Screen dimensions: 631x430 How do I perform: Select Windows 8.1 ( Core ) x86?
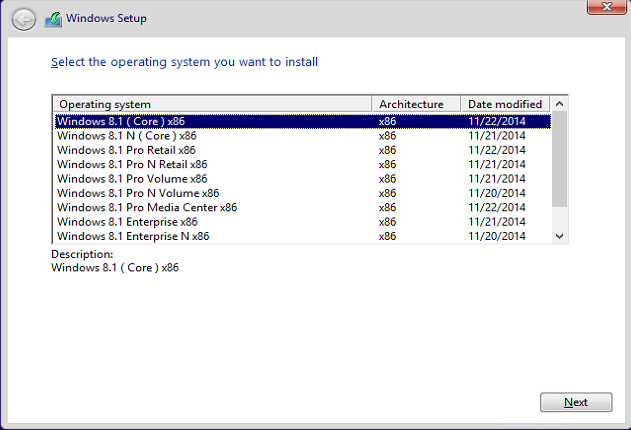coord(303,121)
